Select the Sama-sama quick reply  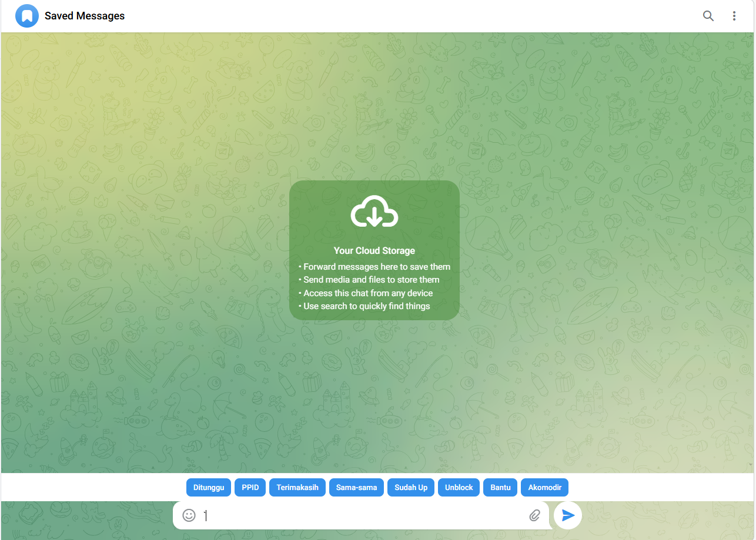(357, 488)
